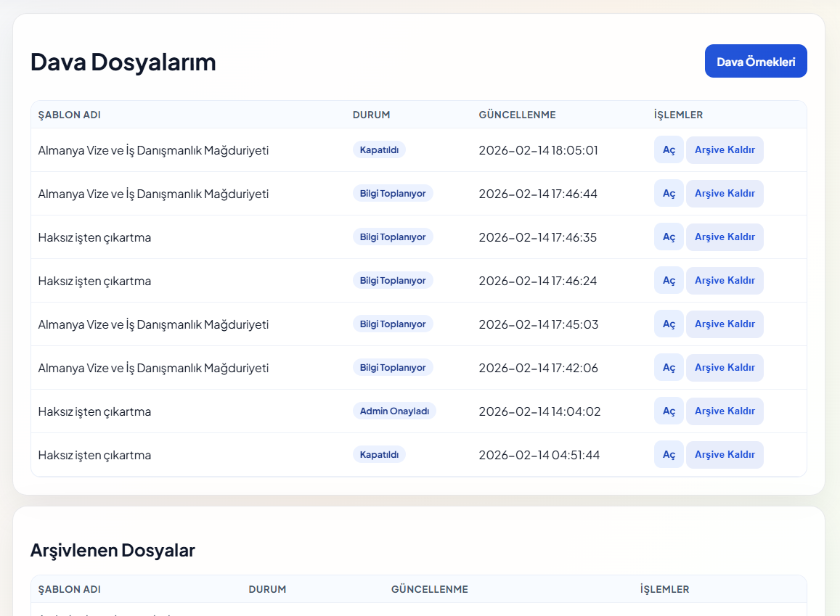Click the Dava Dosyalarım heading
Viewport: 840px width, 616px height.
click(123, 62)
